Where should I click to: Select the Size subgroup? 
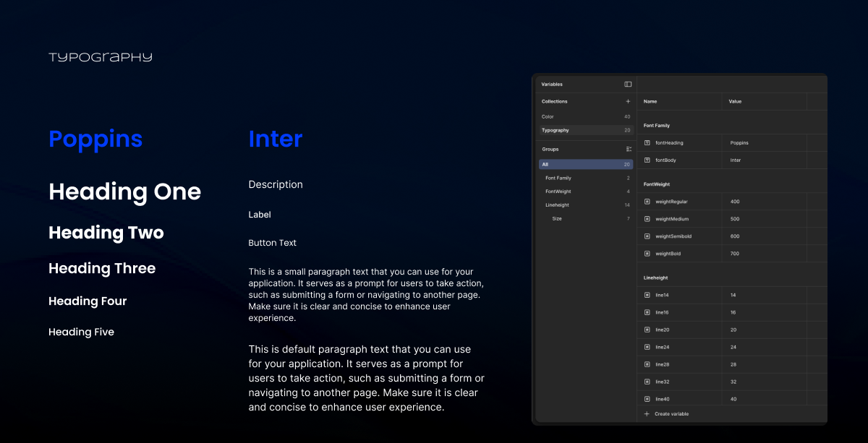(x=557, y=218)
